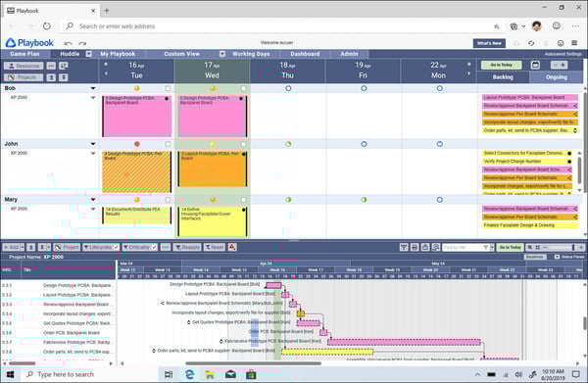Click the Reset filters button
This screenshot has height=383, width=588.
click(x=214, y=248)
